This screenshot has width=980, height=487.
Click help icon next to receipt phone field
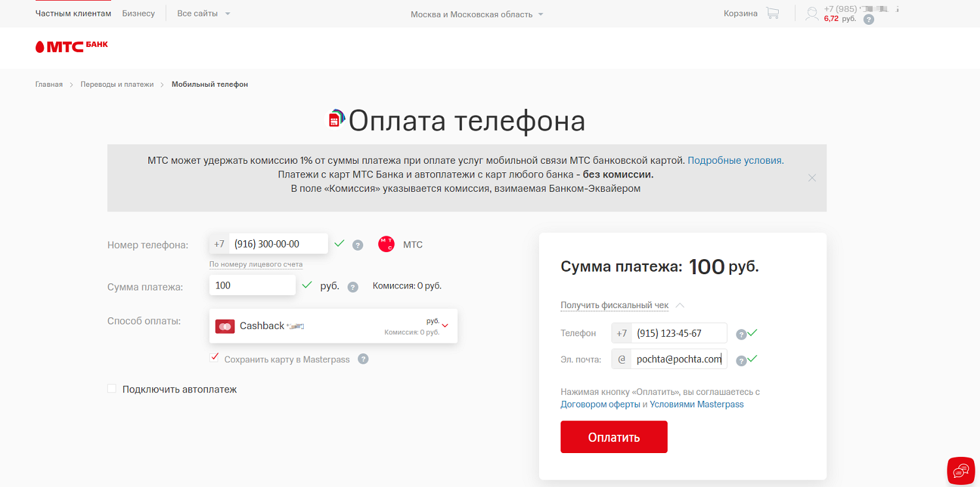741,334
